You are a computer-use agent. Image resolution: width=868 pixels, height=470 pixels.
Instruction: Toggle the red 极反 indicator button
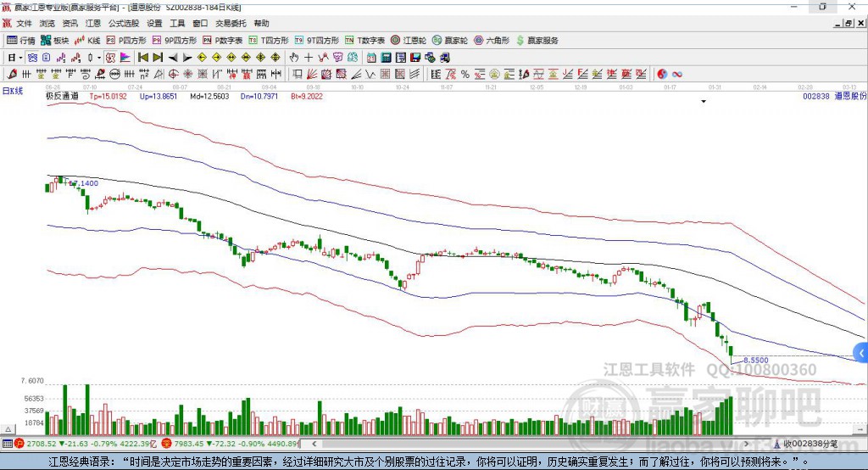pos(111,58)
